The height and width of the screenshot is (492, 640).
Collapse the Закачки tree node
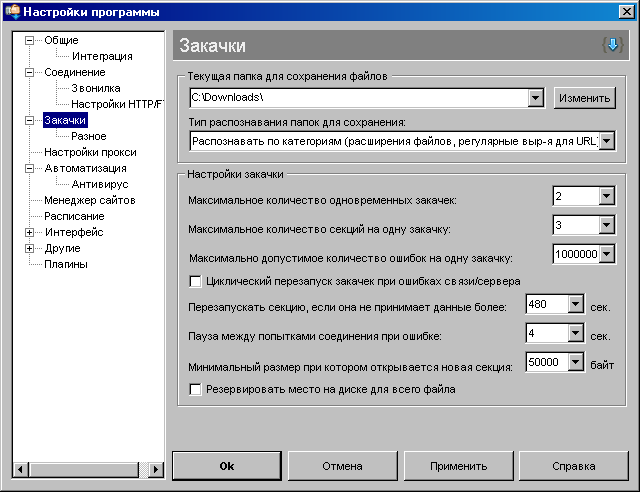coord(29,120)
